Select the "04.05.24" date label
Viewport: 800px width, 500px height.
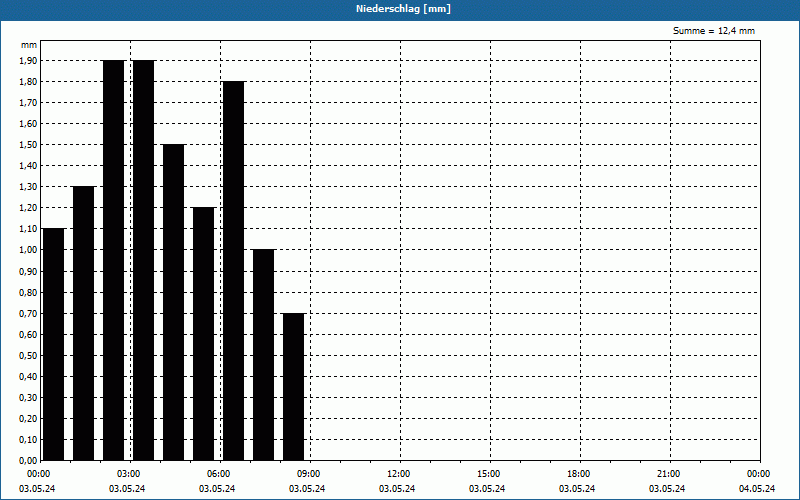tap(757, 489)
